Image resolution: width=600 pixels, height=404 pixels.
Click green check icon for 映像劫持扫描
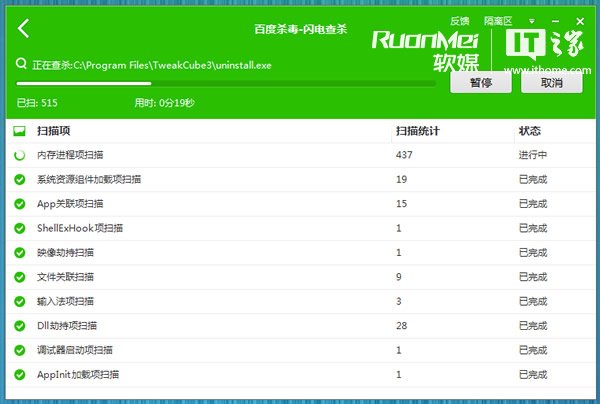pos(19,253)
